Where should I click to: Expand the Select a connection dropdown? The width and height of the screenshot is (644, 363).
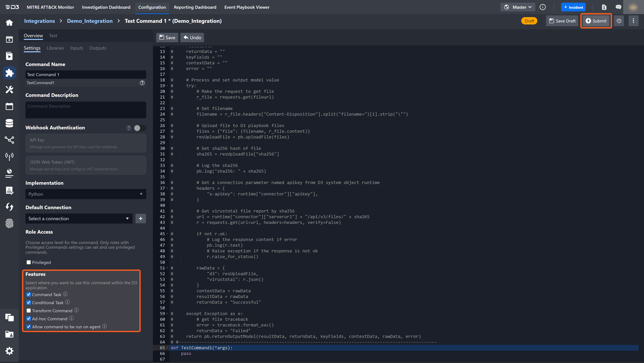pos(79,219)
